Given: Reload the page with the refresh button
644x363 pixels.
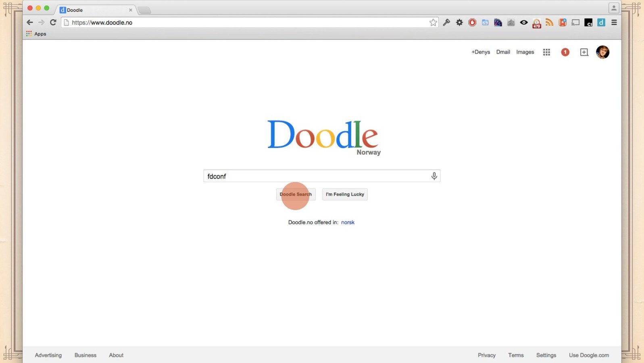Looking at the screenshot, I should coord(53,23).
